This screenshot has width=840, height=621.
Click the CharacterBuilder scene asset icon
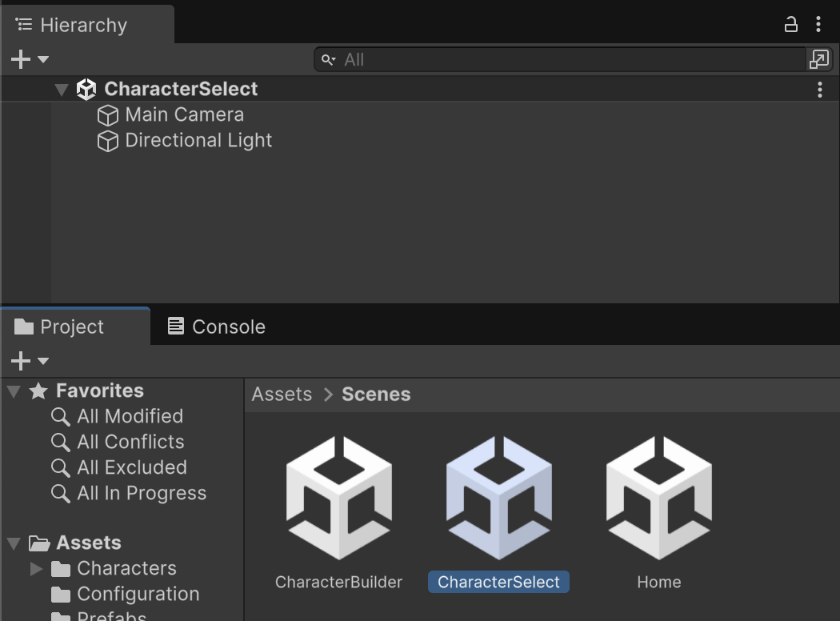pos(338,498)
